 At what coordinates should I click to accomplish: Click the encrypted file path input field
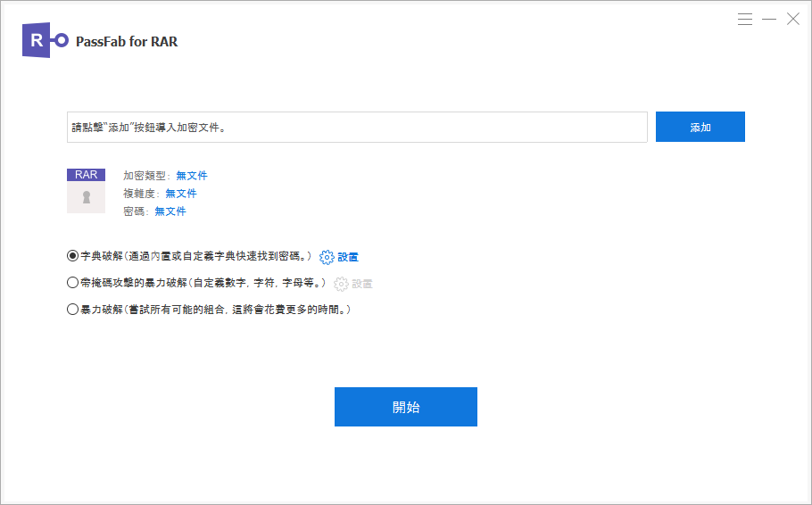pos(357,127)
